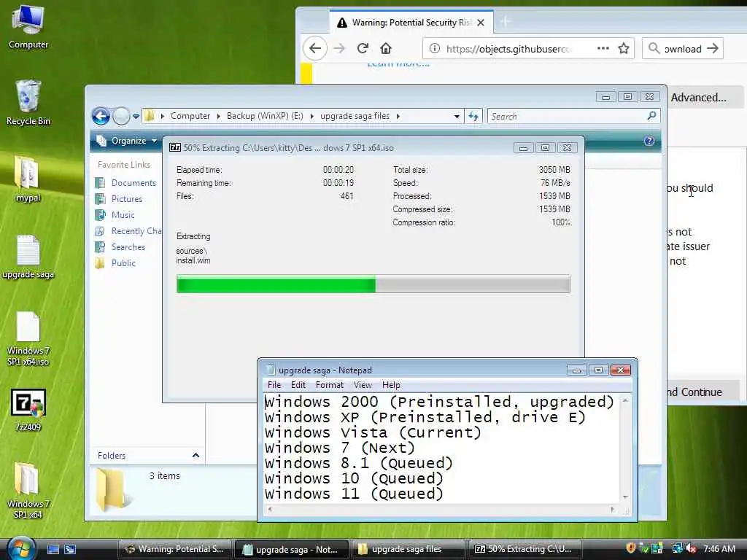Close the Warning: Potential Security Risk tab
This screenshot has height=560, width=747.
[481, 23]
